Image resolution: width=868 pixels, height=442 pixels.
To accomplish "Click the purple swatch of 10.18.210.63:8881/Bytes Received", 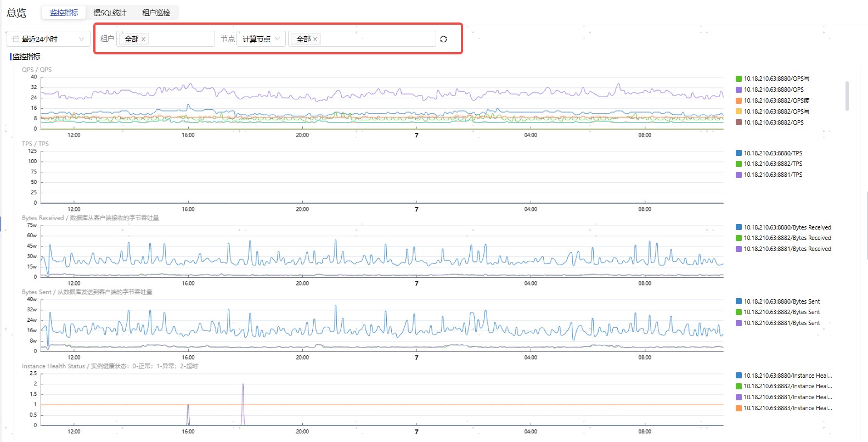I will [739, 249].
